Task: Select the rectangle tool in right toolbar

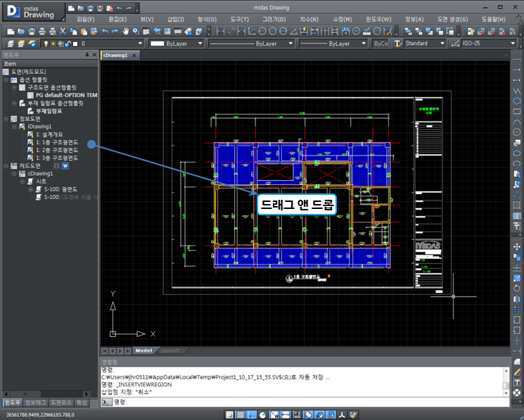Action: click(x=517, y=111)
